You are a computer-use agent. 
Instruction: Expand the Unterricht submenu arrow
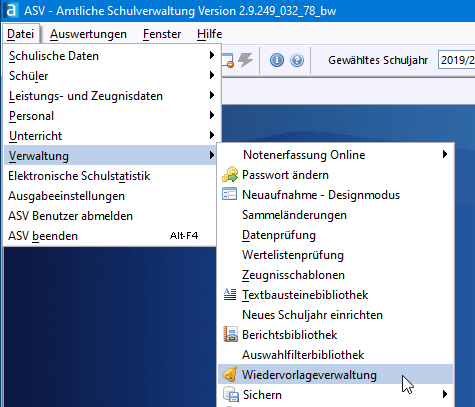pyautogui.click(x=212, y=135)
